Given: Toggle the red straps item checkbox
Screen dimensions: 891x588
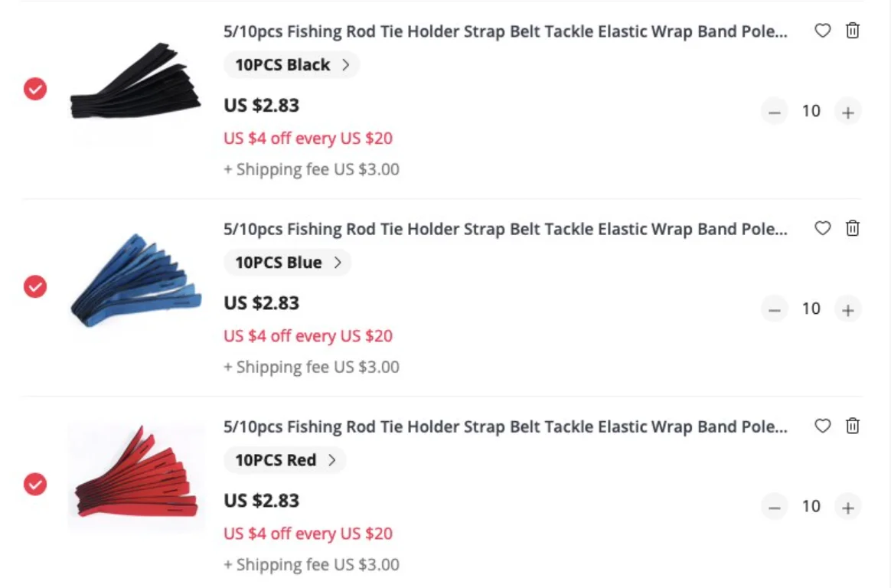Looking at the screenshot, I should 35,484.
